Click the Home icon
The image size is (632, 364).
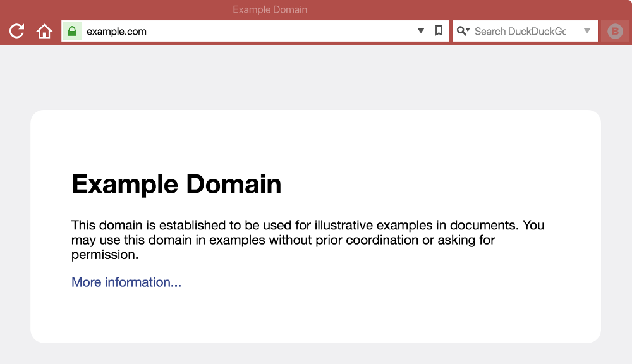click(44, 30)
